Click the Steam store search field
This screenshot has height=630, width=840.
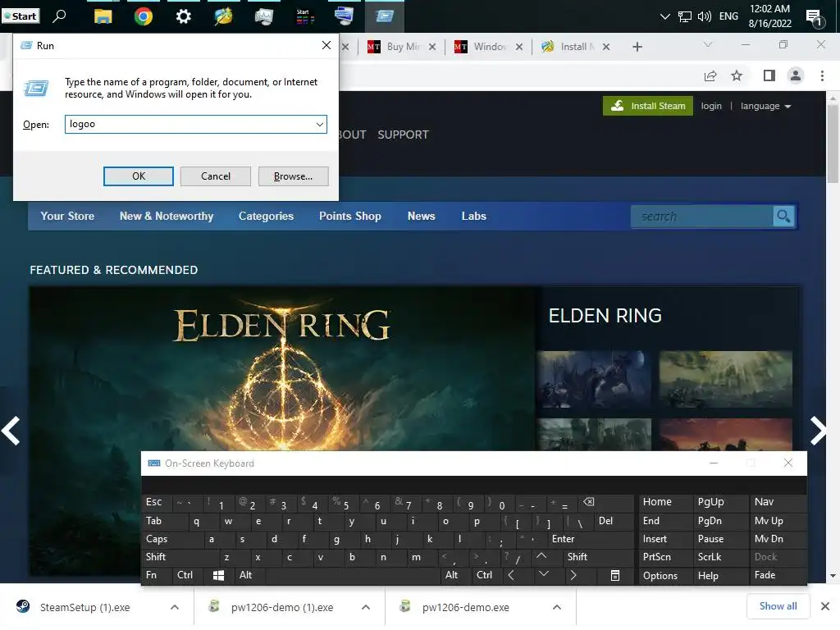pos(702,217)
